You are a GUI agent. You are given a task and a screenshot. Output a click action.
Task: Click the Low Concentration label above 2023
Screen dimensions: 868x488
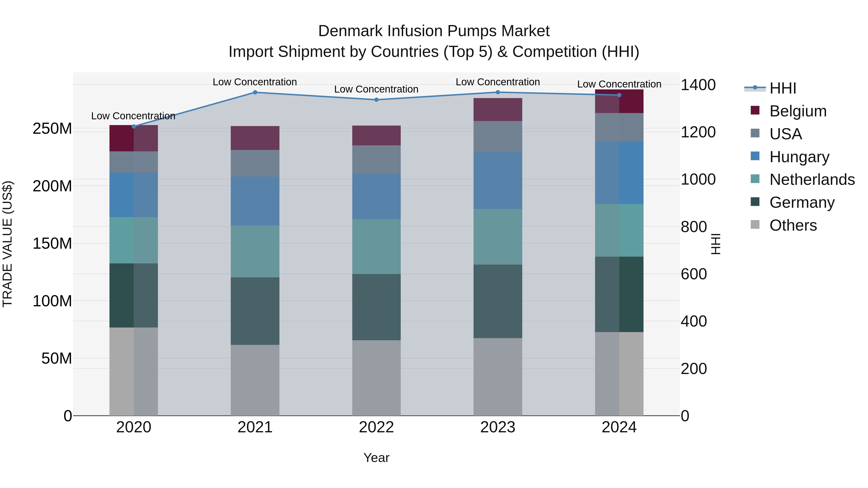pyautogui.click(x=498, y=82)
